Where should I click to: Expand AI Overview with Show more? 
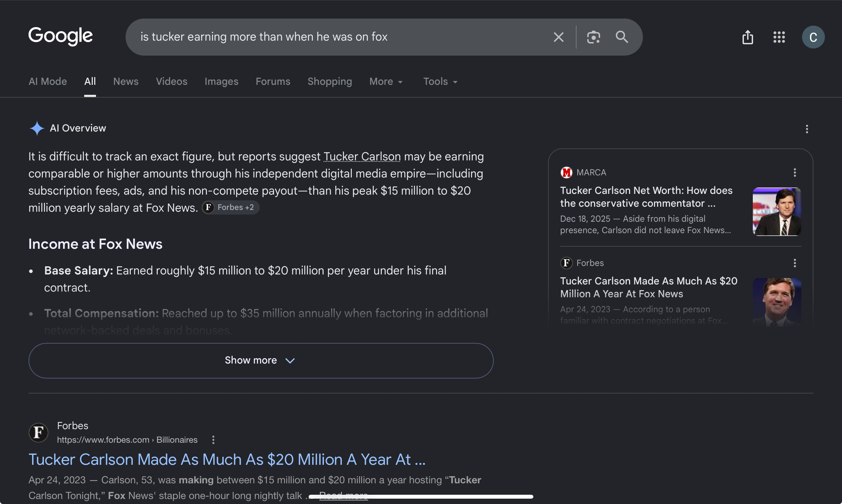pyautogui.click(x=261, y=360)
